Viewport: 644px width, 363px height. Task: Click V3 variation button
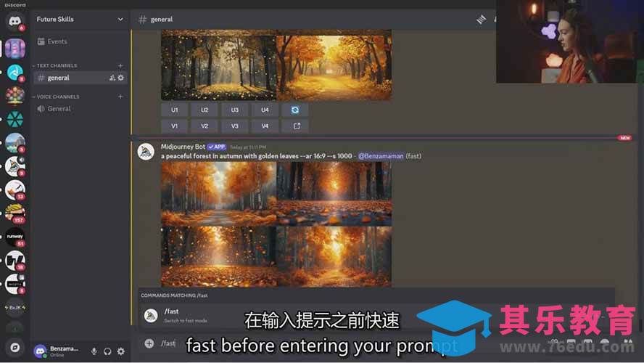[x=234, y=126]
